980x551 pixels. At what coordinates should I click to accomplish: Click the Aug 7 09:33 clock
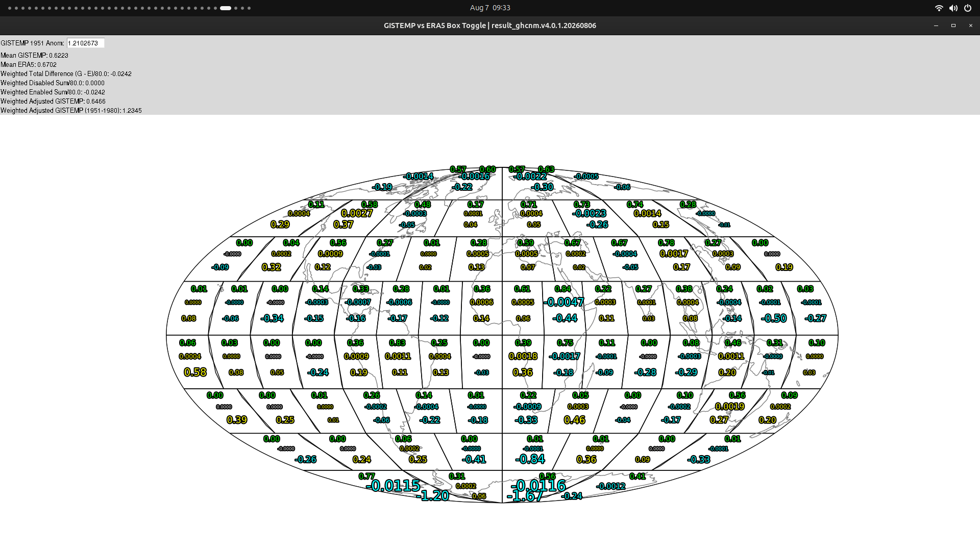490,8
